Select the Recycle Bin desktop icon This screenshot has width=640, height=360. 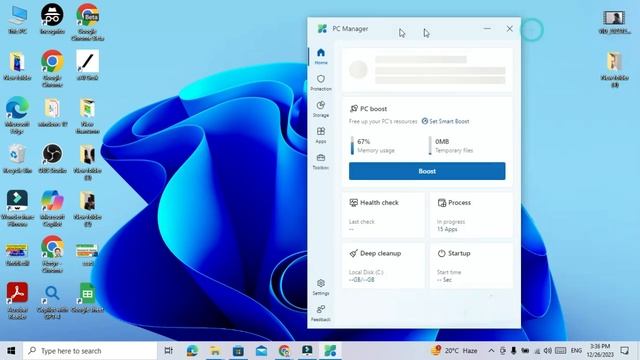pyautogui.click(x=17, y=159)
